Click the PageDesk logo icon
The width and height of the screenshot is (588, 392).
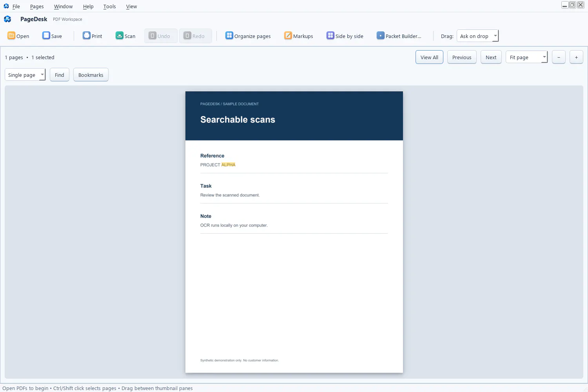pos(7,19)
